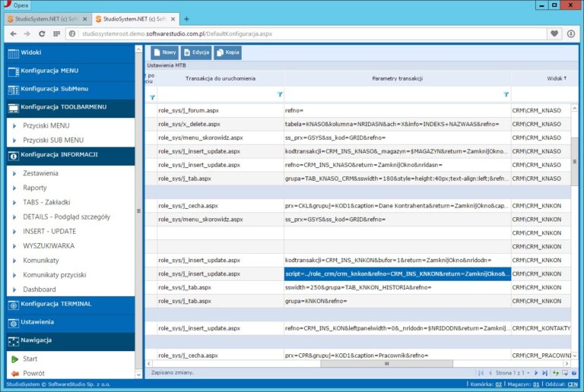Viewport: 584px width, 392px height.
Task: Open a new browser tab
Action: [186, 19]
